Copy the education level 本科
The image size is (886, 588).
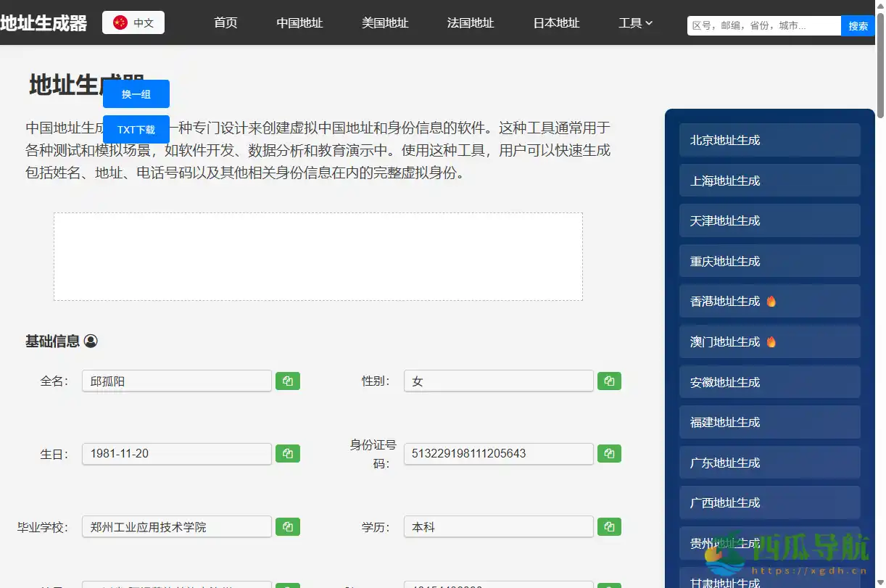(x=609, y=527)
